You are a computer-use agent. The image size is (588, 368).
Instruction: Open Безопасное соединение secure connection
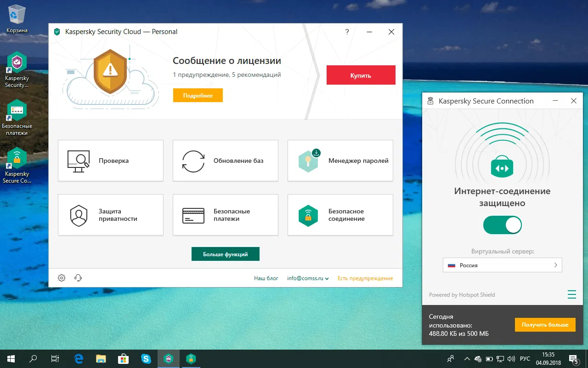(x=340, y=215)
